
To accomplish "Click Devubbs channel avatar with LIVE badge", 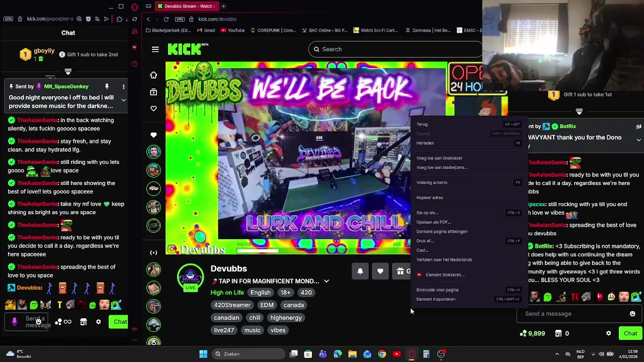I will (x=190, y=278).
